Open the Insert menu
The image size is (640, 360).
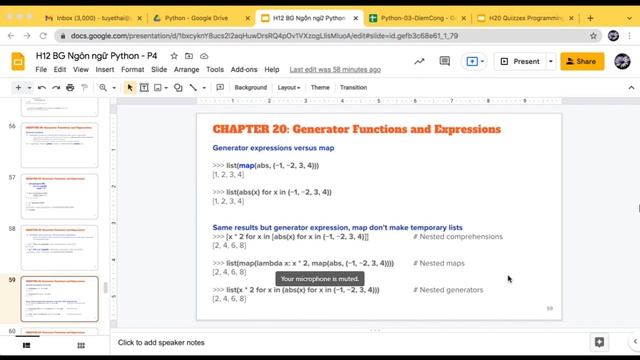[x=105, y=69]
